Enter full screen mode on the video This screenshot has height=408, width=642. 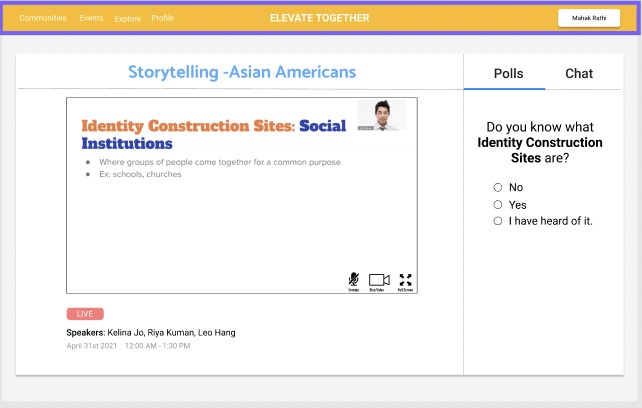pos(405,282)
